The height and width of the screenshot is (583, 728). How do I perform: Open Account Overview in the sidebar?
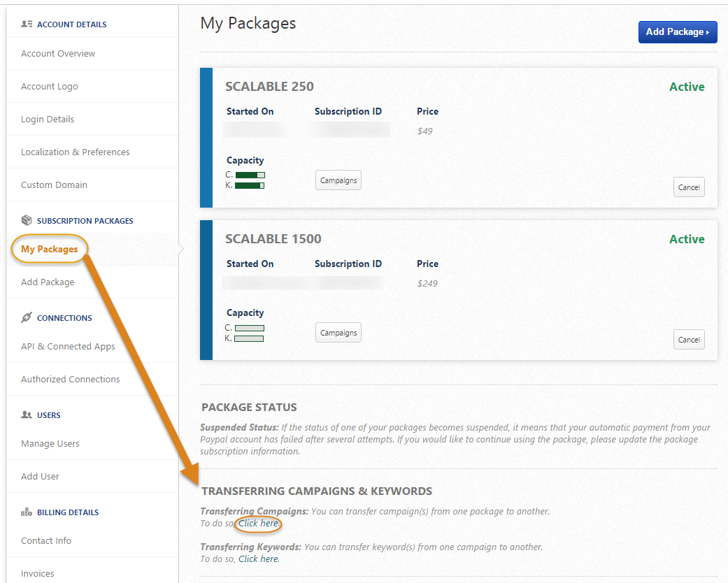tap(58, 54)
